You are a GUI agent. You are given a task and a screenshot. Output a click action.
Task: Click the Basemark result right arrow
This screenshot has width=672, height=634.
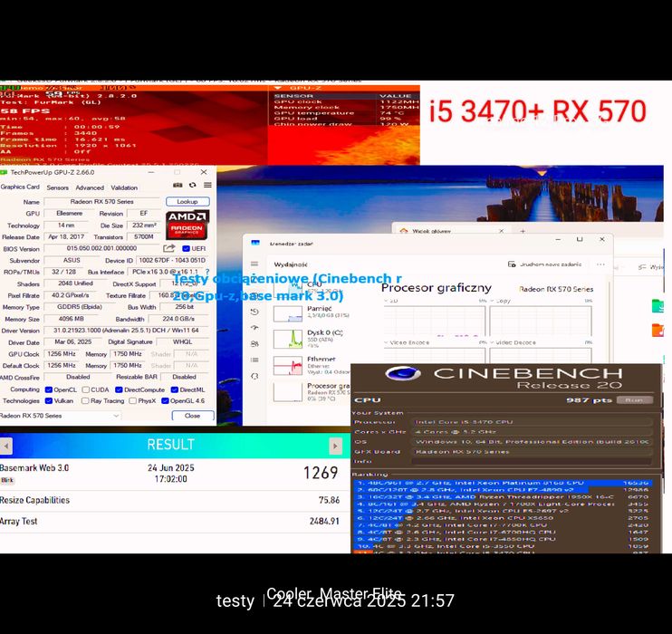coord(336,447)
